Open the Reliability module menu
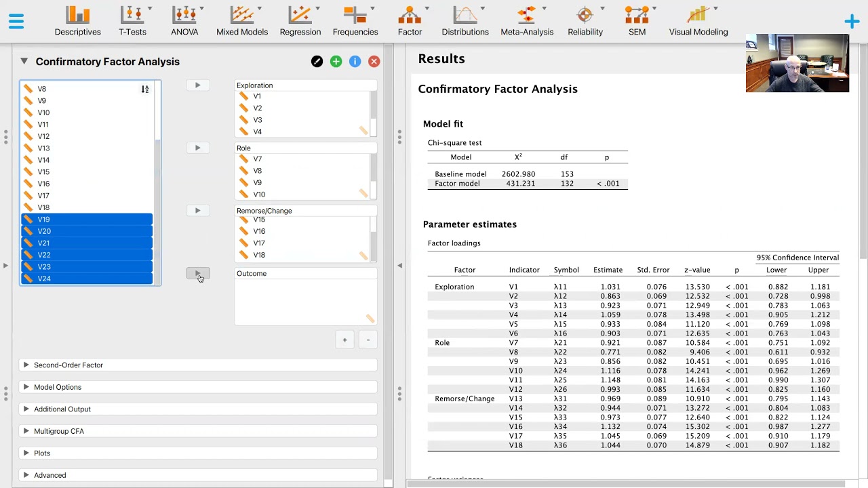 (585, 21)
